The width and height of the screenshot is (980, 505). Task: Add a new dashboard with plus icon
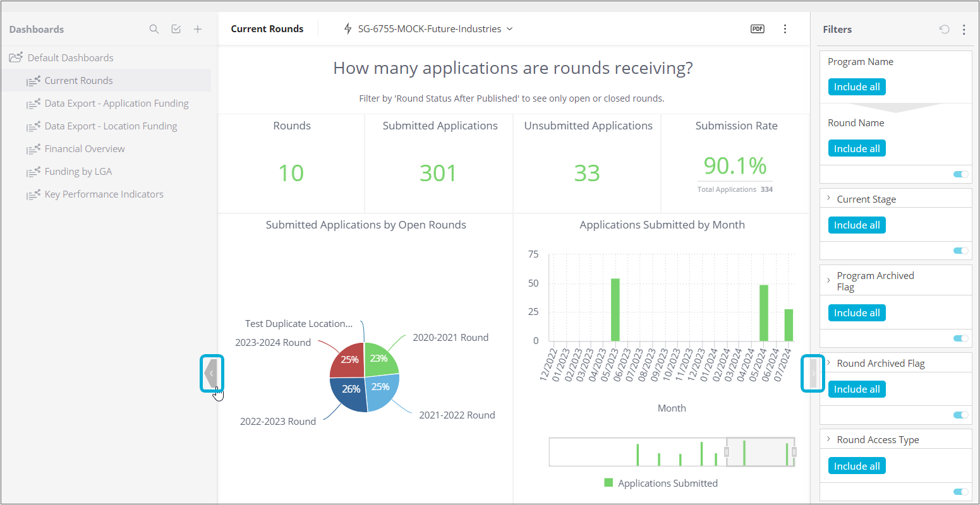[198, 29]
